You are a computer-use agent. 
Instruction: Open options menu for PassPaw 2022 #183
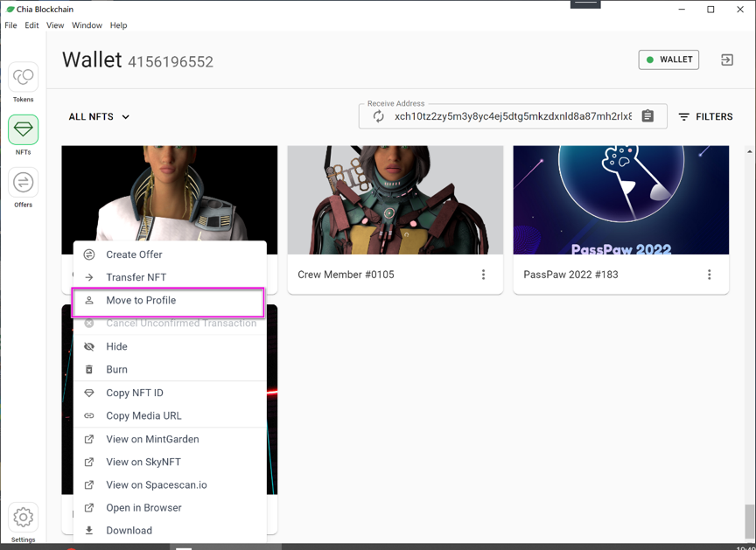point(709,275)
